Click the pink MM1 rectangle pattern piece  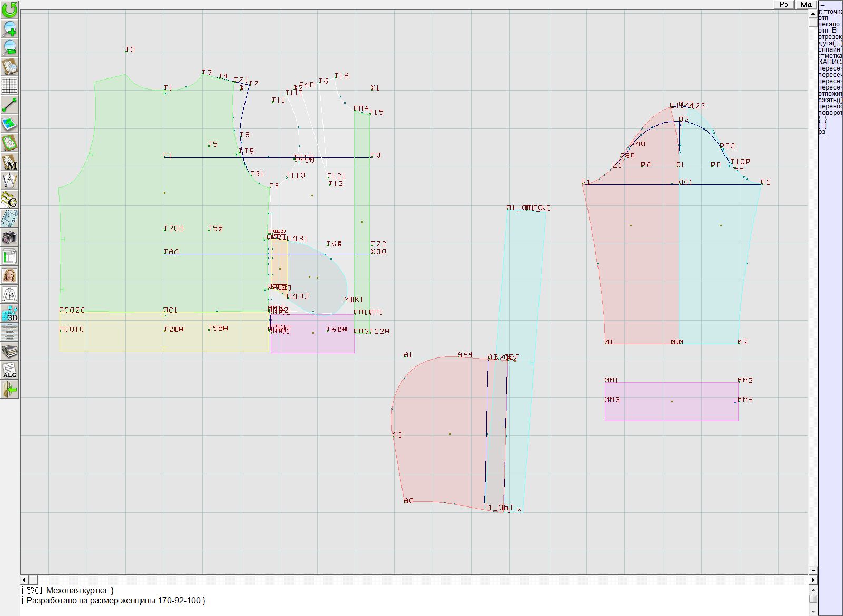tap(671, 408)
